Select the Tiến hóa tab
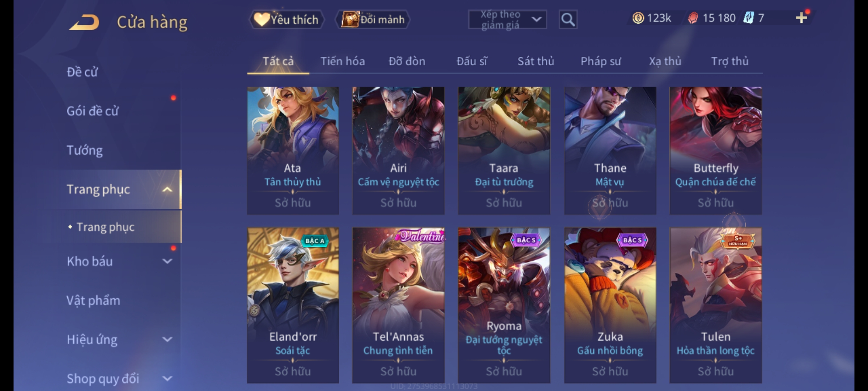The image size is (868, 391). pos(342,61)
